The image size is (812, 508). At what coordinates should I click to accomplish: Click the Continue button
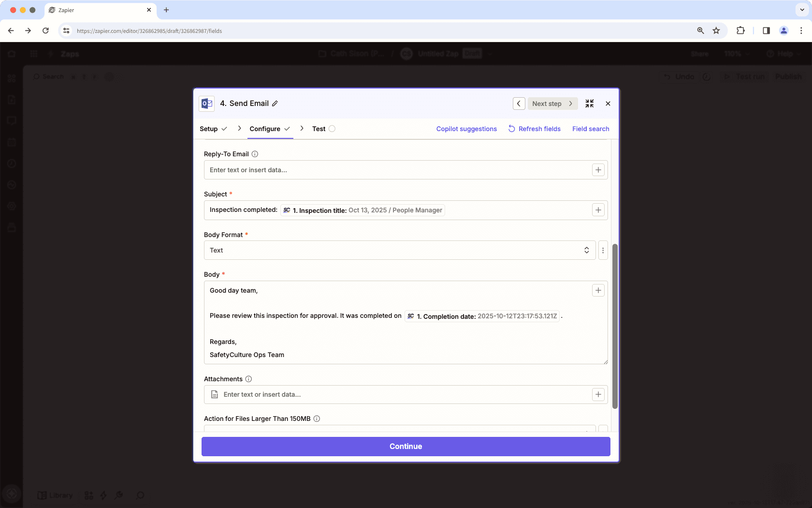[406, 446]
